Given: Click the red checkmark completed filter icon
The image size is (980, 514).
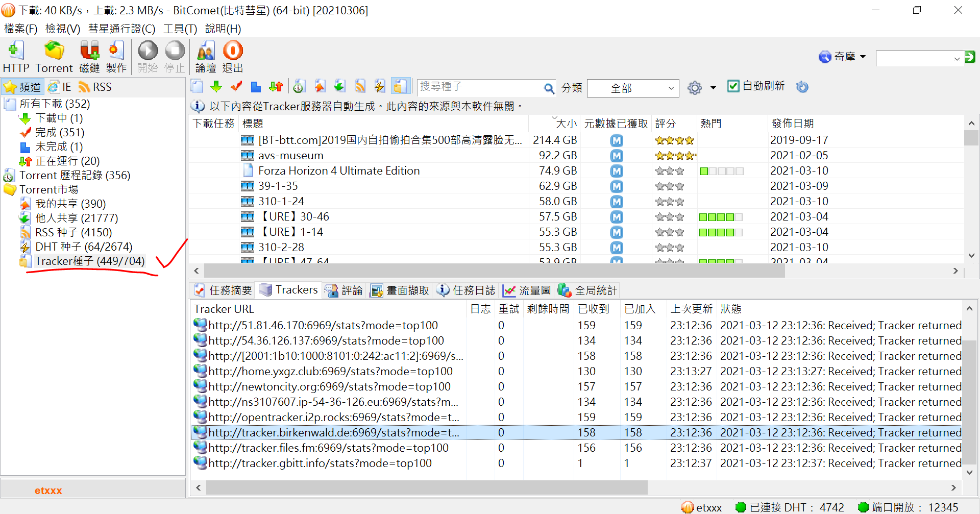Looking at the screenshot, I should click(x=236, y=87).
